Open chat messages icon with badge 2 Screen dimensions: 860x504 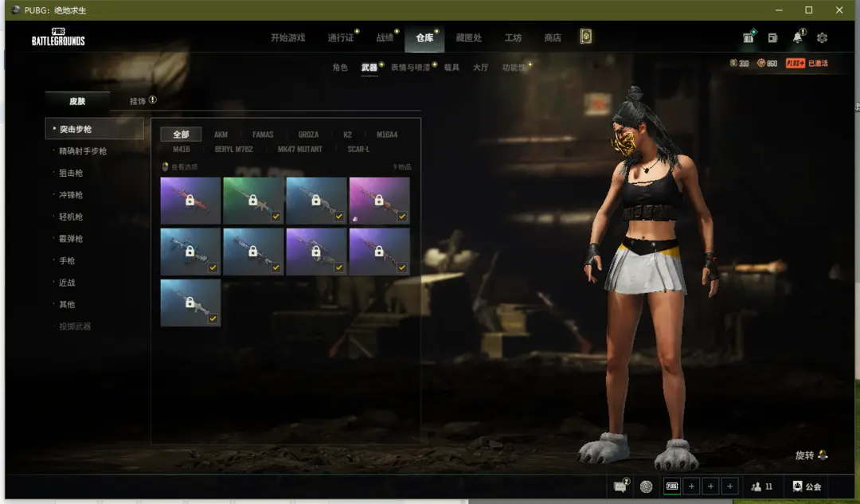[x=620, y=486]
